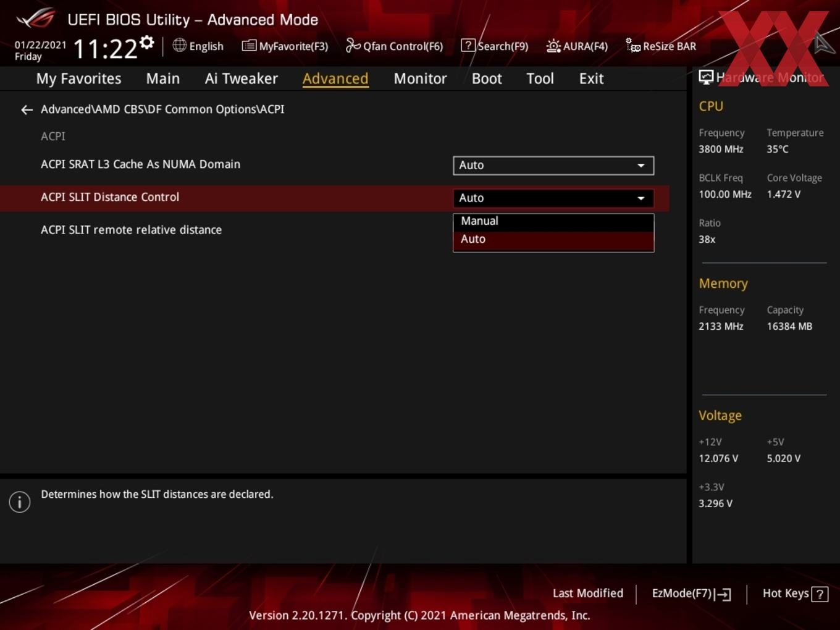Click the globe language icon
840x630 pixels.
(x=179, y=45)
